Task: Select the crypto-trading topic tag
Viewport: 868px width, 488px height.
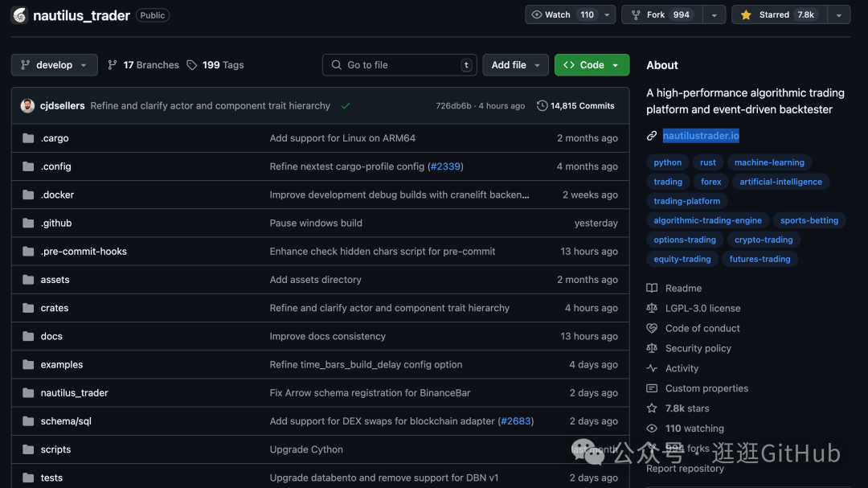Action: [x=764, y=240]
